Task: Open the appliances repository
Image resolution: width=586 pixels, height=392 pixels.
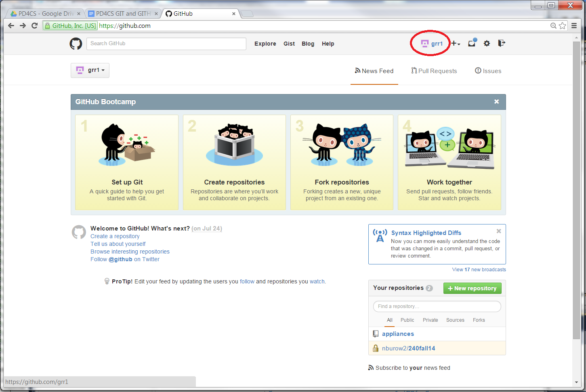Action: coord(398,334)
